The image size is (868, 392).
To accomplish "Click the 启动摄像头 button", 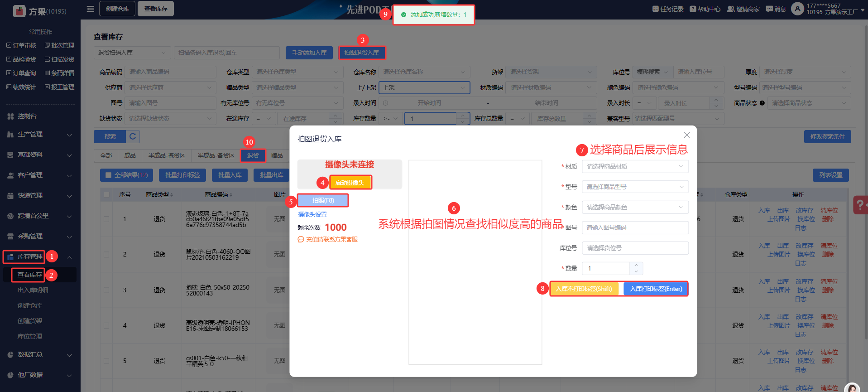I will (x=350, y=183).
